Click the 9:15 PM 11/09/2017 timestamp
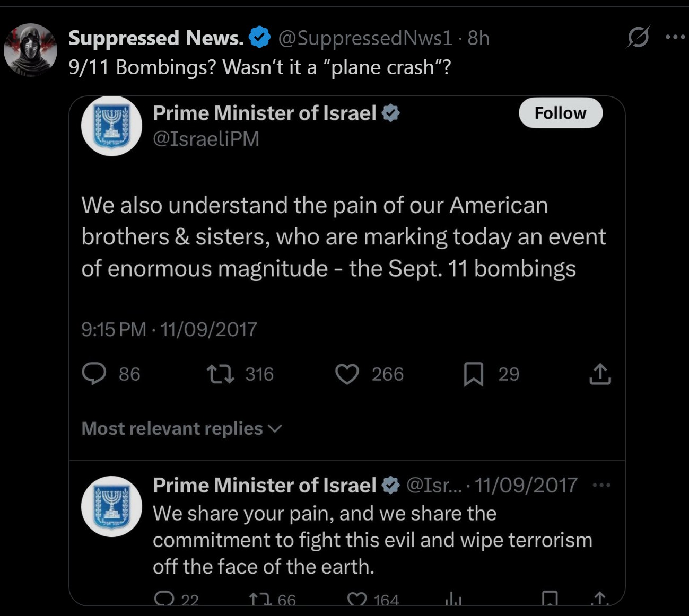 click(x=169, y=329)
